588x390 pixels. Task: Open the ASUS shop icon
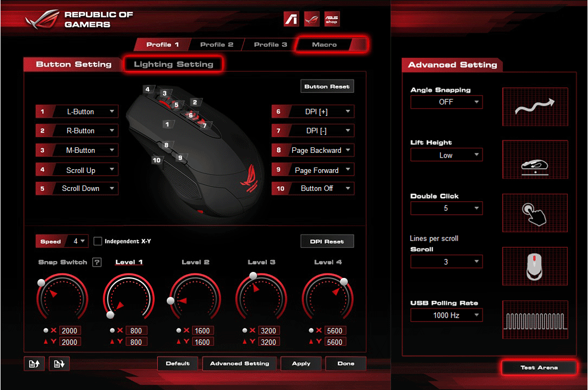[x=331, y=18]
